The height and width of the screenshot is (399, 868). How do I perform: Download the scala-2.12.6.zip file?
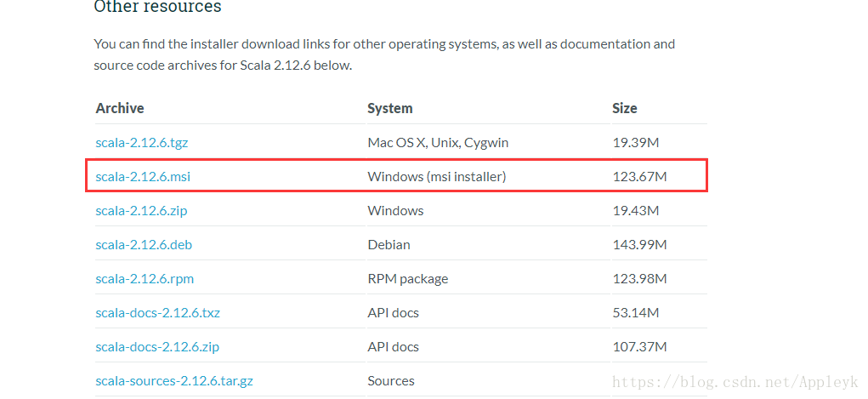pyautogui.click(x=141, y=211)
